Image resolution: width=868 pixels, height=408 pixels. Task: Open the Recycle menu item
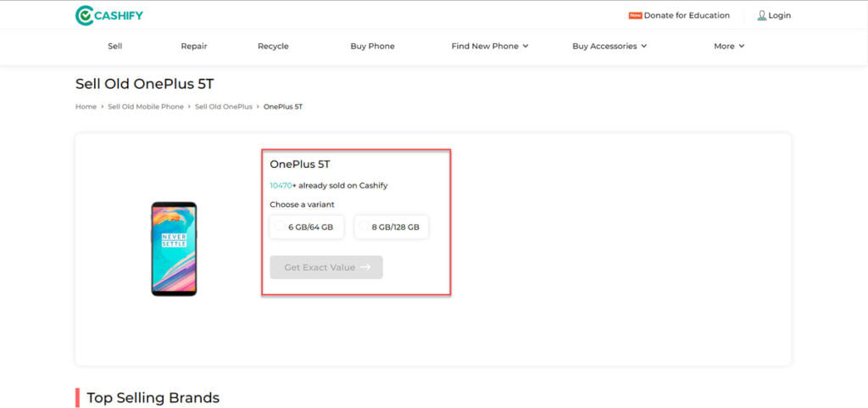[x=273, y=47]
